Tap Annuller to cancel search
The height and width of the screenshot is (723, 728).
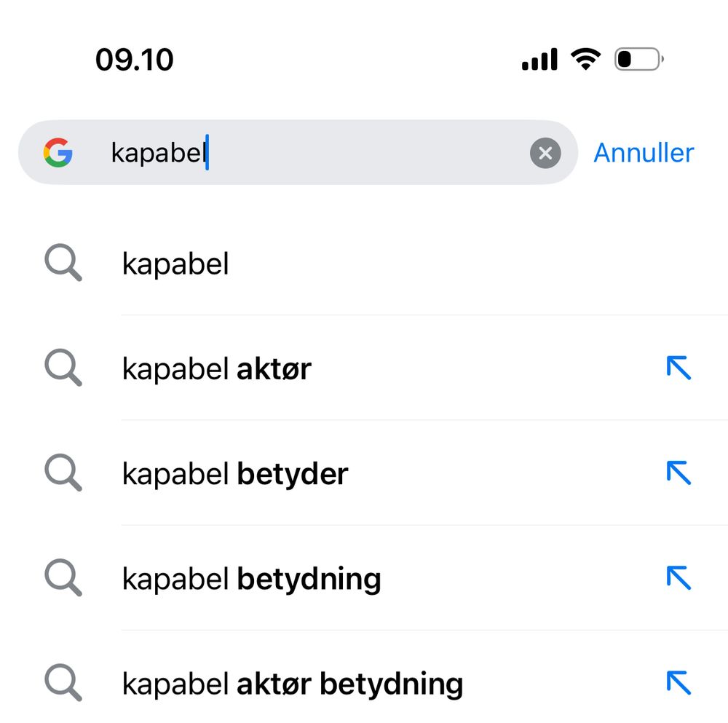click(x=644, y=153)
